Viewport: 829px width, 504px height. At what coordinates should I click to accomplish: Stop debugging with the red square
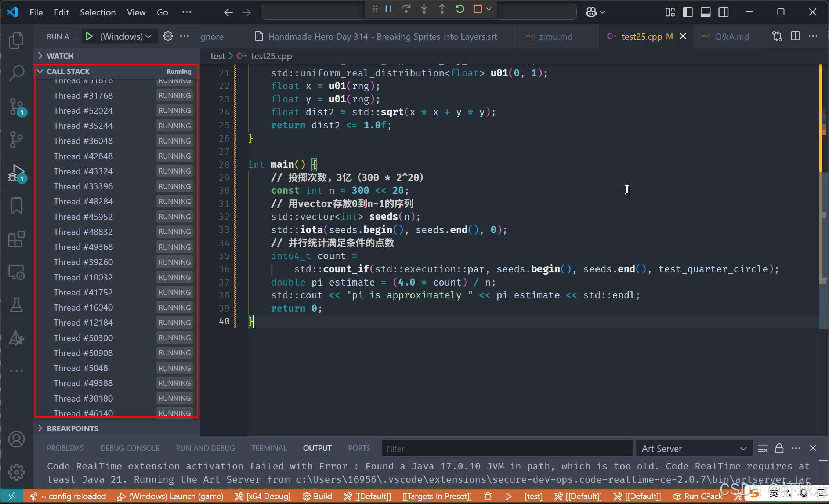478,9
